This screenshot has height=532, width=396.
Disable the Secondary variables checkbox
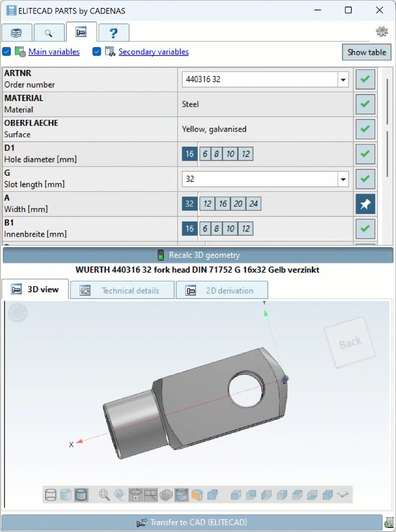click(97, 52)
